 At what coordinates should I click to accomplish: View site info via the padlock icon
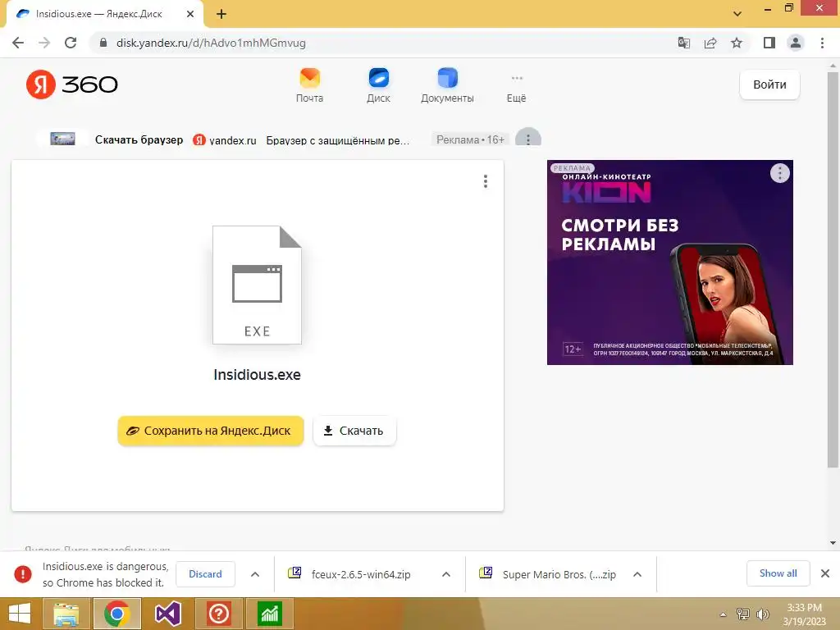point(103,43)
